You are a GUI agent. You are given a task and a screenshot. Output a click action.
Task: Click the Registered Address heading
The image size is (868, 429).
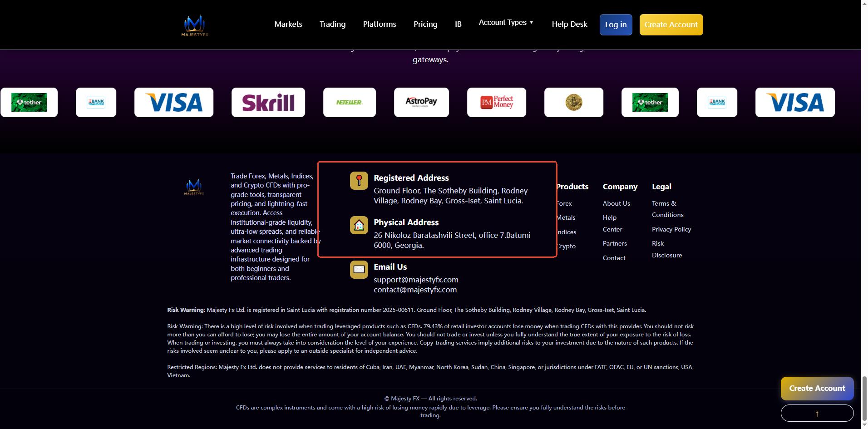(411, 178)
